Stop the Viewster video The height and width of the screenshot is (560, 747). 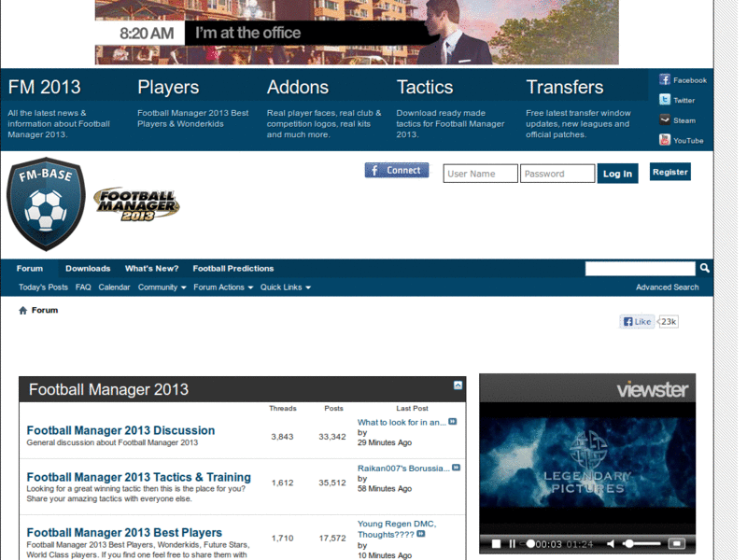click(x=496, y=543)
